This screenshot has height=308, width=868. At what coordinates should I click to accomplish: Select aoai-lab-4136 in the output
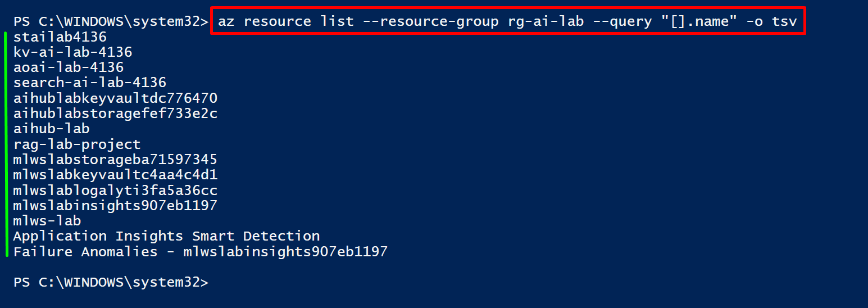(x=69, y=67)
